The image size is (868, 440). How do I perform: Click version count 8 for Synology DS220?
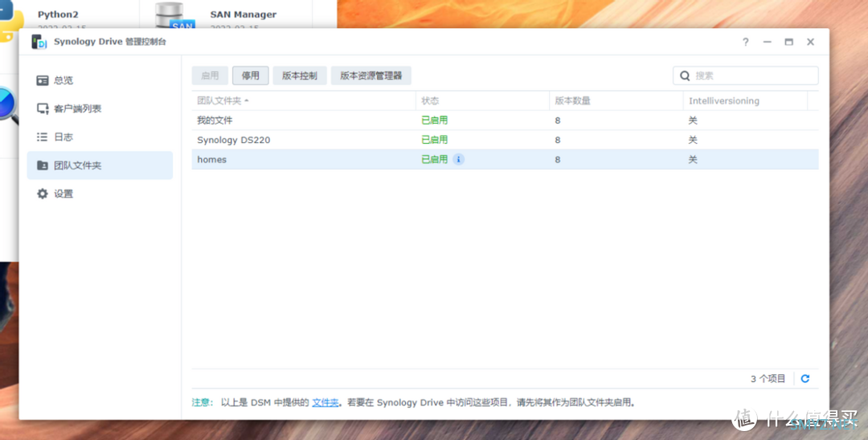[x=558, y=140]
